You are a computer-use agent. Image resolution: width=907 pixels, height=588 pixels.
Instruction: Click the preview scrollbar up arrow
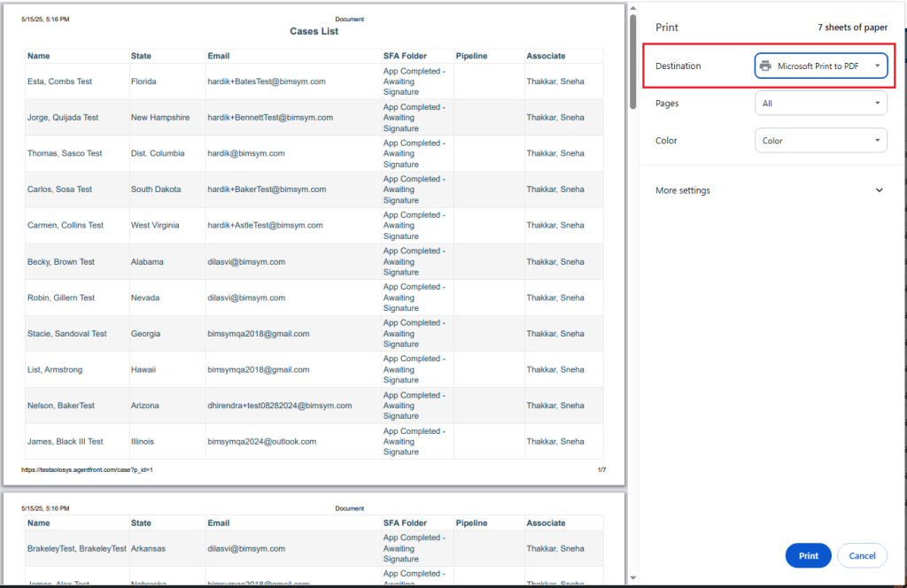(632, 8)
